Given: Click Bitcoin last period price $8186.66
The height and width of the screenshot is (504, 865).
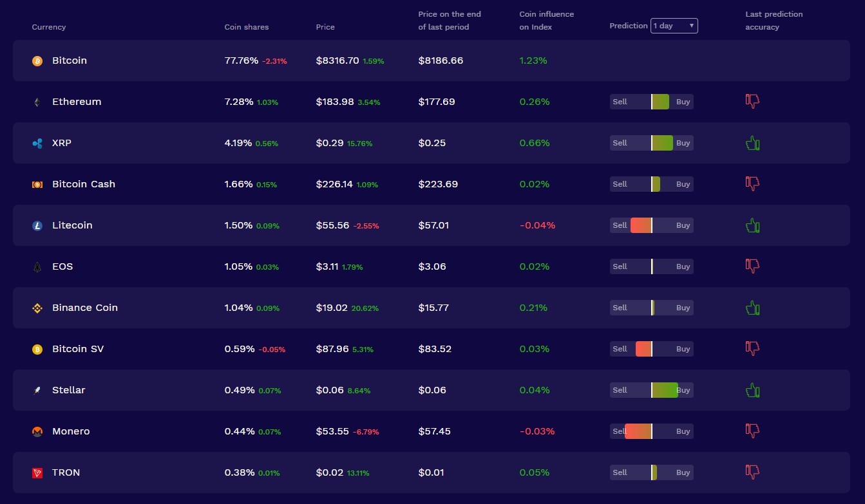Looking at the screenshot, I should [441, 61].
